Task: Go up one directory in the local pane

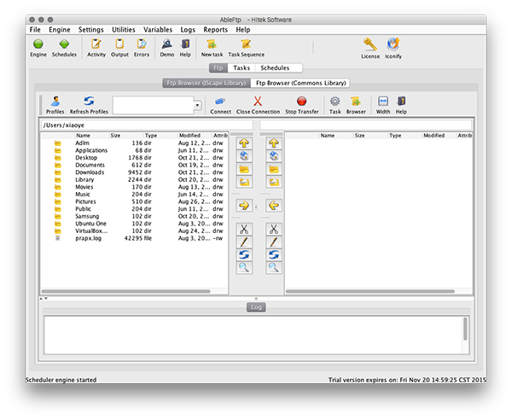Action: [244, 143]
